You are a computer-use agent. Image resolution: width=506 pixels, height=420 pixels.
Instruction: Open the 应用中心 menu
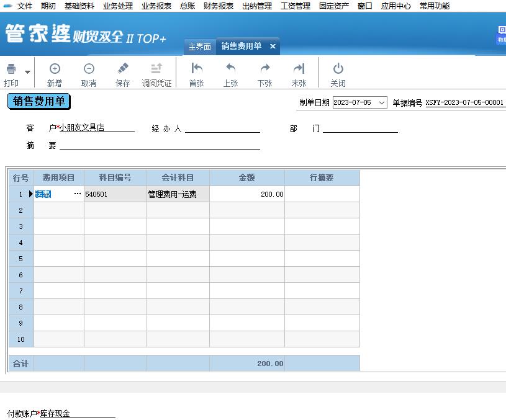[395, 6]
